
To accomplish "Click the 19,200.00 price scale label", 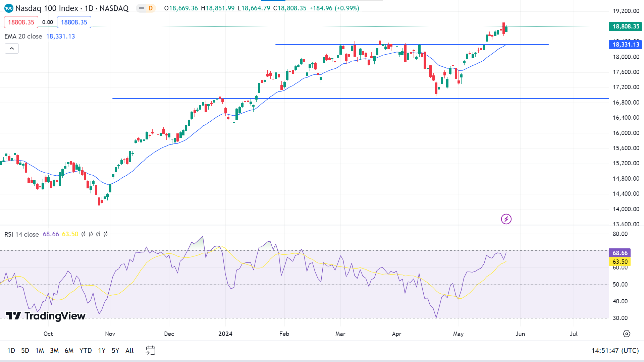I will [x=626, y=11].
